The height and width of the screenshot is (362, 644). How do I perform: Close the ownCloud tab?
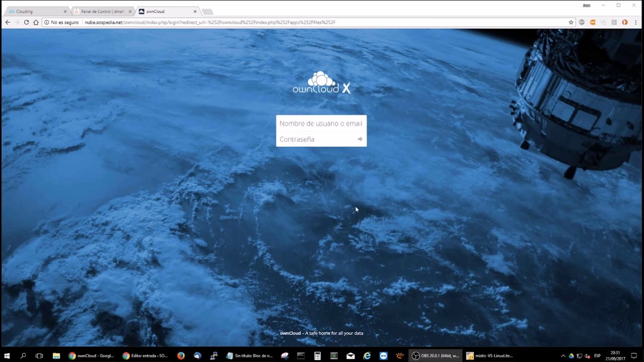coord(195,12)
